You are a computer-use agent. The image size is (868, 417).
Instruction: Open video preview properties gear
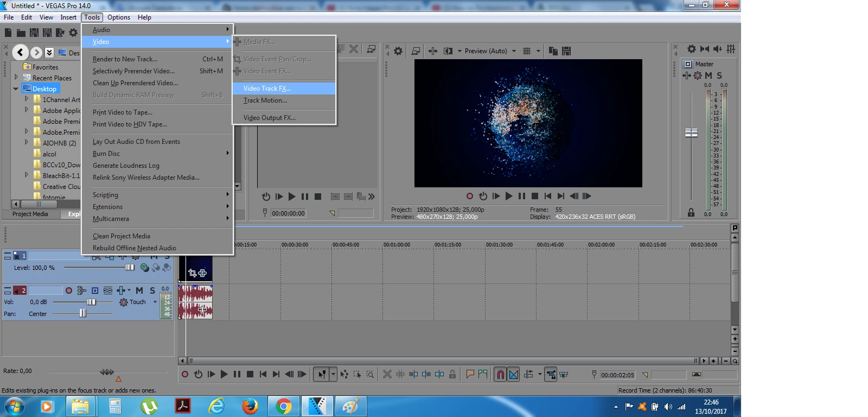[398, 51]
